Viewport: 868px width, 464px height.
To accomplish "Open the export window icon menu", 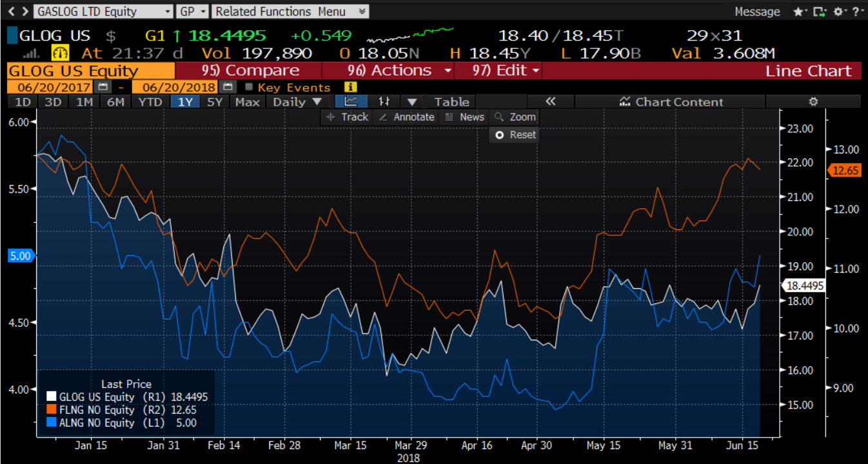I will coord(820,12).
